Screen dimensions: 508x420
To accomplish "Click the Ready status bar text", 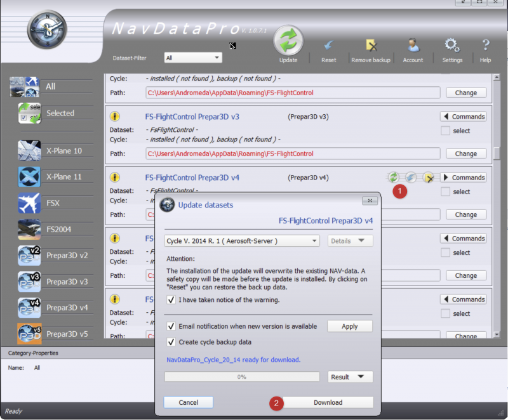I will pyautogui.click(x=13, y=411).
